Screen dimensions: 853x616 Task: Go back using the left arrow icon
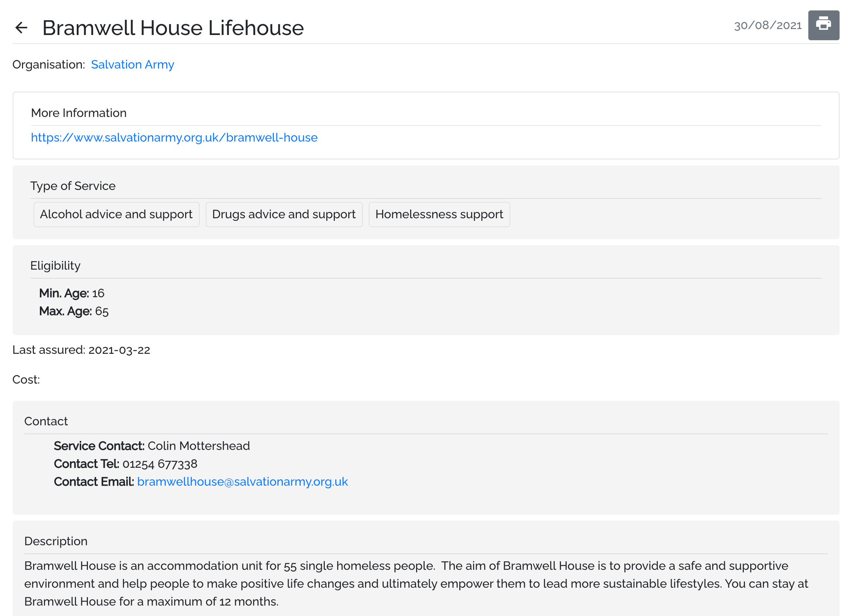tap(22, 28)
